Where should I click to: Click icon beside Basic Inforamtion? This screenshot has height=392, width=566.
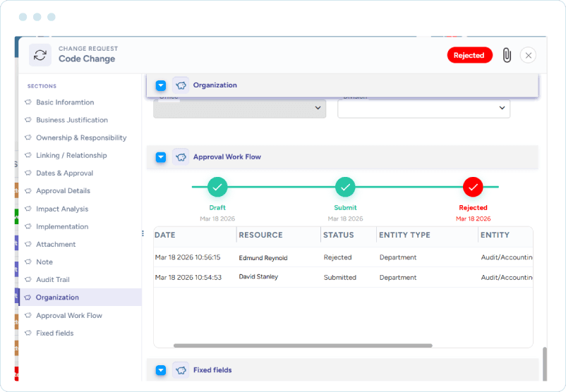tap(28, 102)
